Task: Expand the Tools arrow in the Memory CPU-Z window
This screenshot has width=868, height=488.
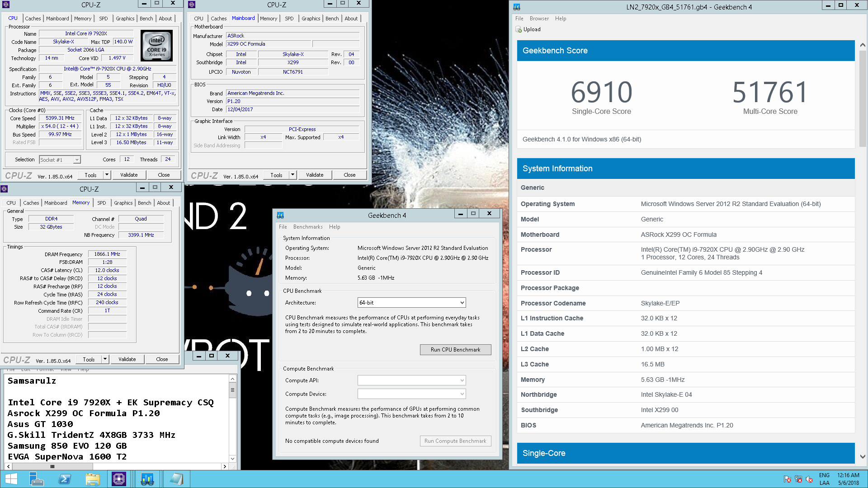Action: coord(105,359)
